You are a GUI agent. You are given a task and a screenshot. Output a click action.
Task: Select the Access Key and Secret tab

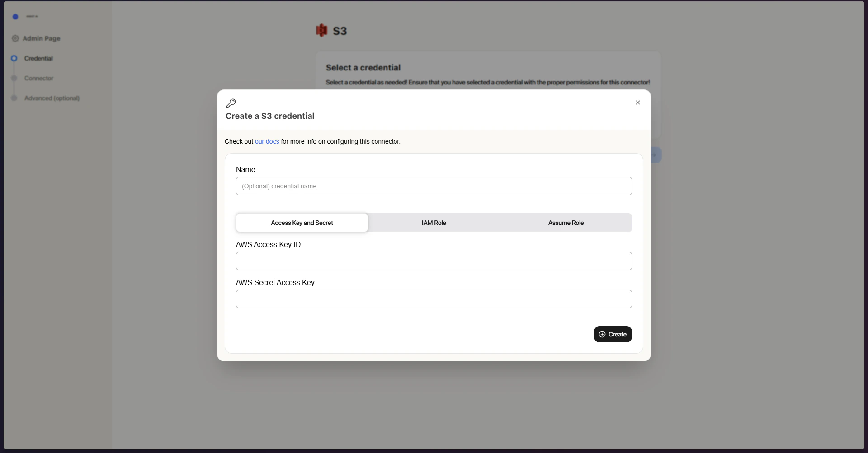click(x=302, y=223)
